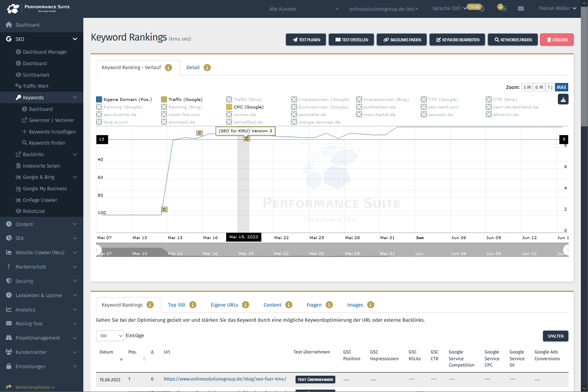
Task: Show info for Keyword Ranking - Verlauf tab
Action: coord(169,68)
